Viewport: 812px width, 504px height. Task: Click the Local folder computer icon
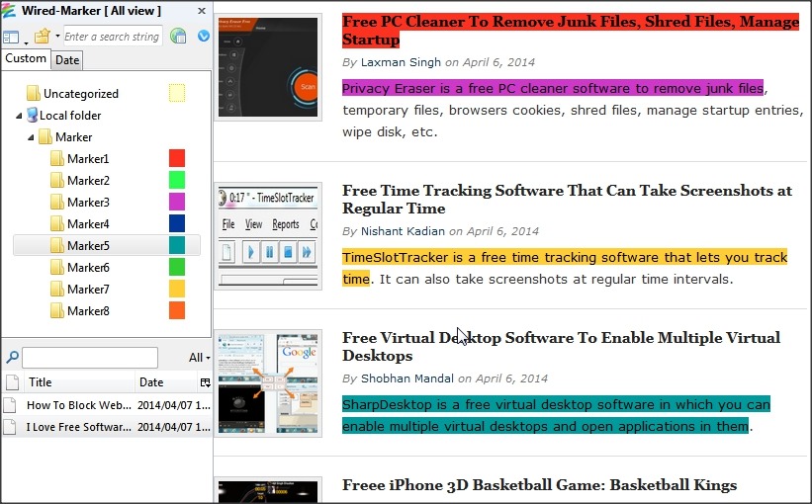click(x=32, y=115)
